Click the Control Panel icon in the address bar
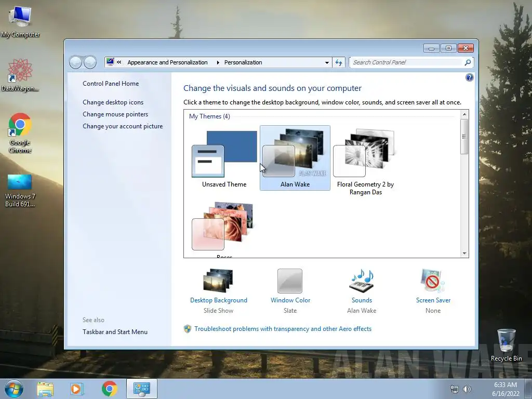 point(110,62)
